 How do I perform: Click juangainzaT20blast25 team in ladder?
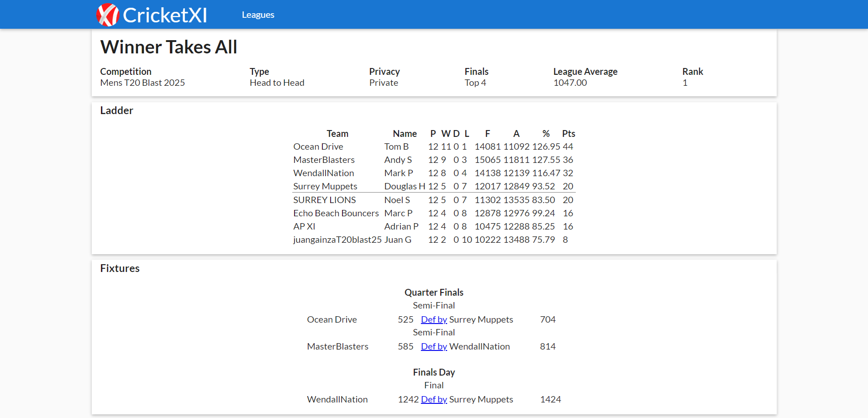(x=337, y=240)
